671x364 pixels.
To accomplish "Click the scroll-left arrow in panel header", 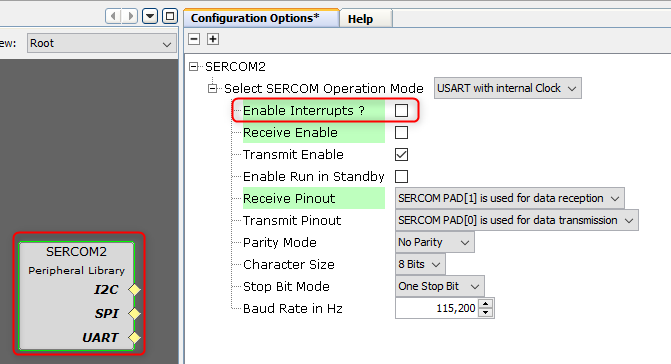I will coord(113,16).
